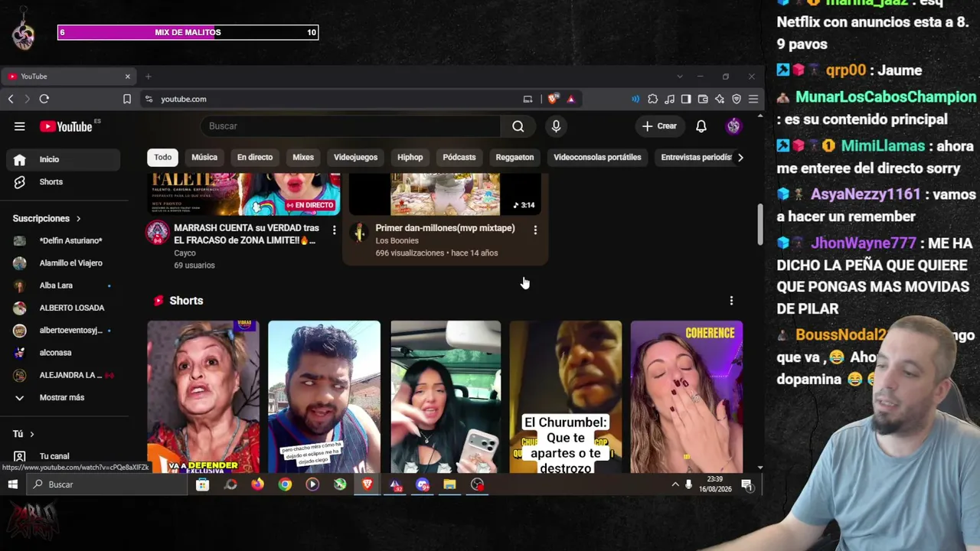Open the El Churumbel short thumbnail
Viewport: 980px width, 551px height.
566,396
